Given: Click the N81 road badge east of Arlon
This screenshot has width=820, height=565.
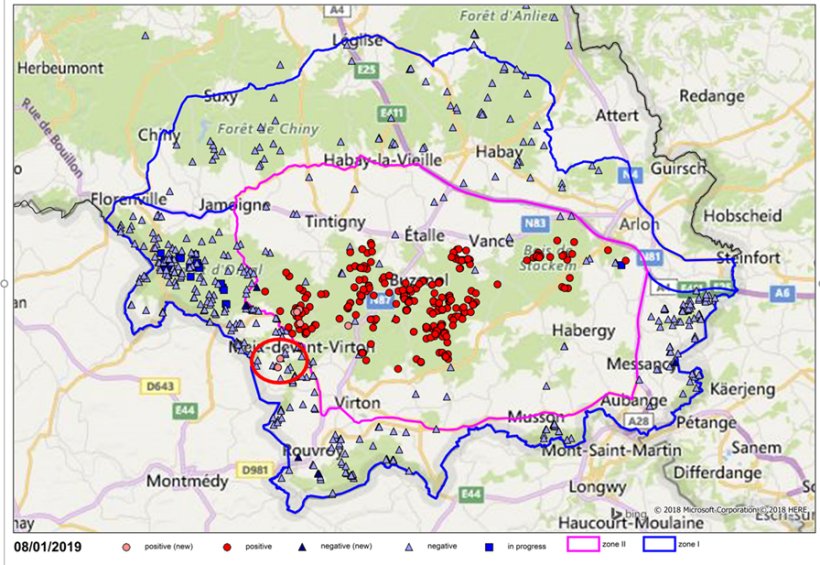Looking at the screenshot, I should coord(651,258).
